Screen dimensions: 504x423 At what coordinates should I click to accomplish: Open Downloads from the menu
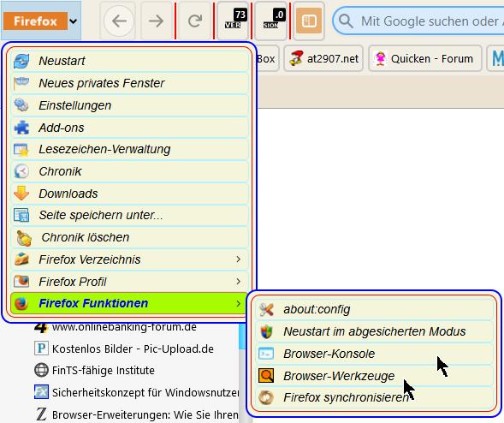[x=130, y=194]
